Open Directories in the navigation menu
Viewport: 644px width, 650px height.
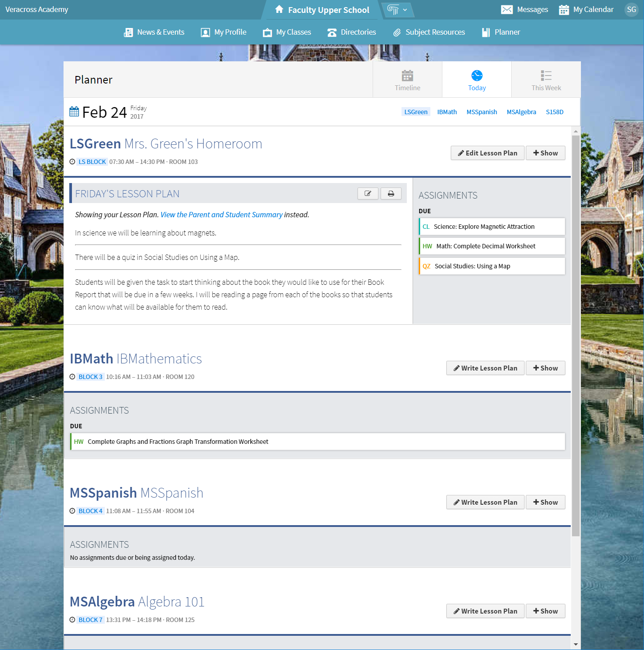pyautogui.click(x=352, y=32)
